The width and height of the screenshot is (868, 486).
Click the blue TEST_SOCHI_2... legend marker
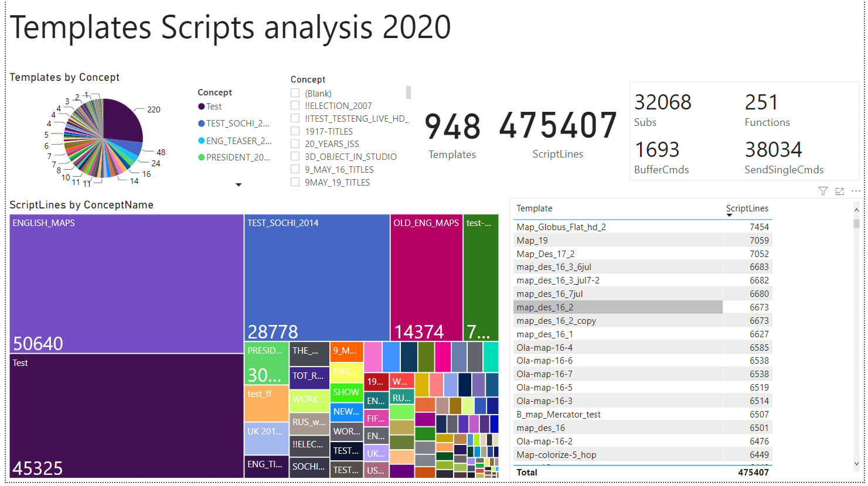point(201,124)
